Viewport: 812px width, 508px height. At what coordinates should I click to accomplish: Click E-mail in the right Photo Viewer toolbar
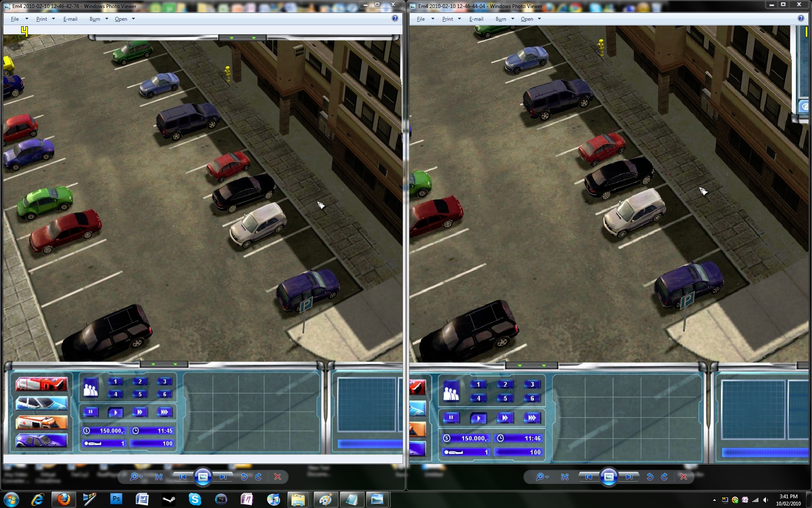coord(476,19)
